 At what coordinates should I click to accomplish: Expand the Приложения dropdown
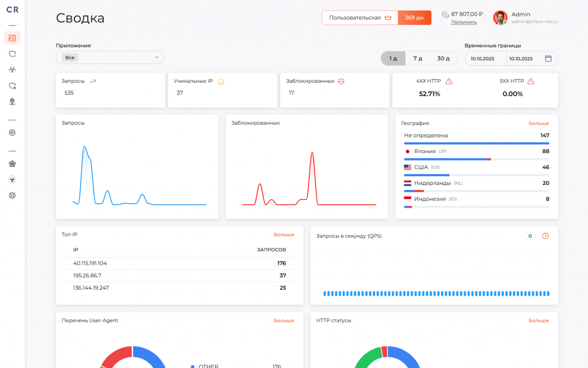pyautogui.click(x=110, y=57)
